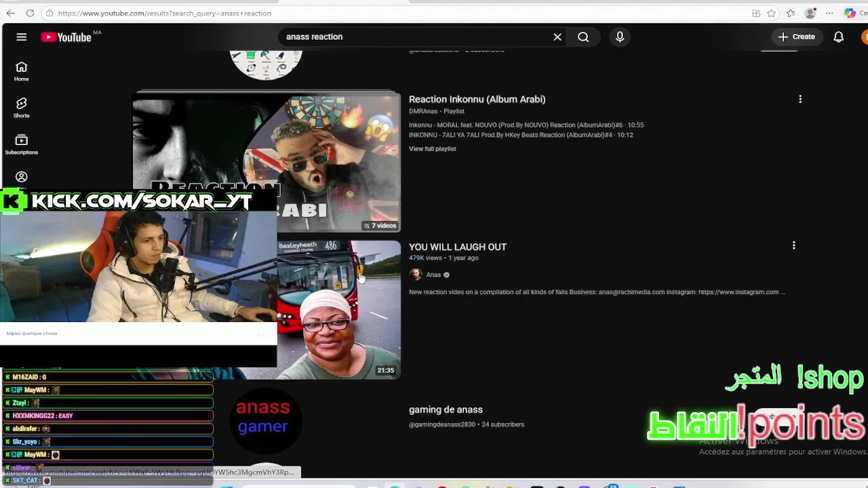Open the Anas channel avatar under the video
Viewport: 868px width, 488px height.
tap(416, 274)
